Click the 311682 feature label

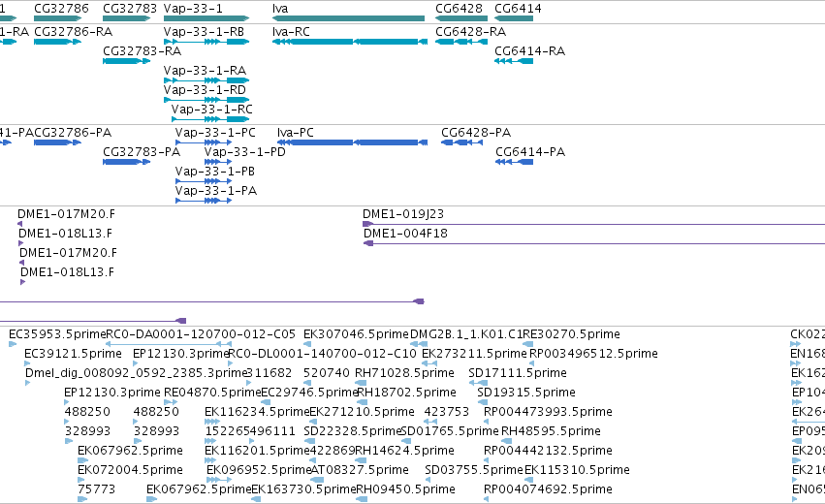pyautogui.click(x=270, y=373)
